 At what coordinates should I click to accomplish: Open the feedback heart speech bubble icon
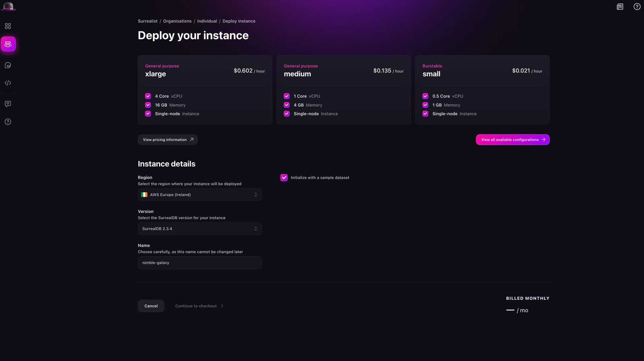pyautogui.click(x=8, y=104)
